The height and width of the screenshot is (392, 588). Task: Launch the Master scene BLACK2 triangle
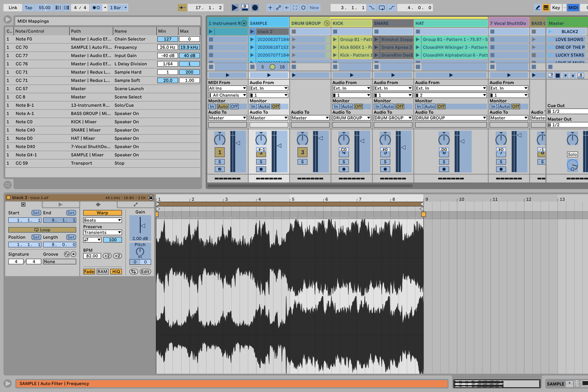tap(550, 31)
